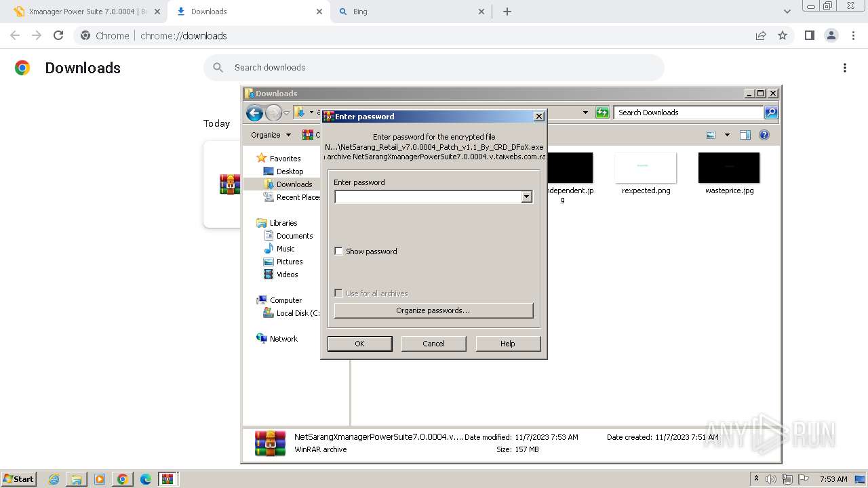The image size is (868, 488).
Task: Select Network in the navigation pane
Action: click(283, 339)
